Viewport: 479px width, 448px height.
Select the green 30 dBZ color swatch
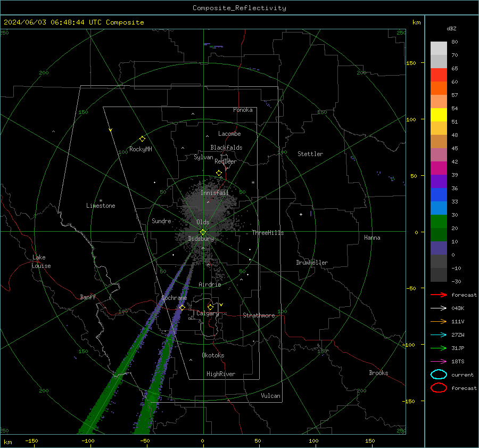[439, 221]
